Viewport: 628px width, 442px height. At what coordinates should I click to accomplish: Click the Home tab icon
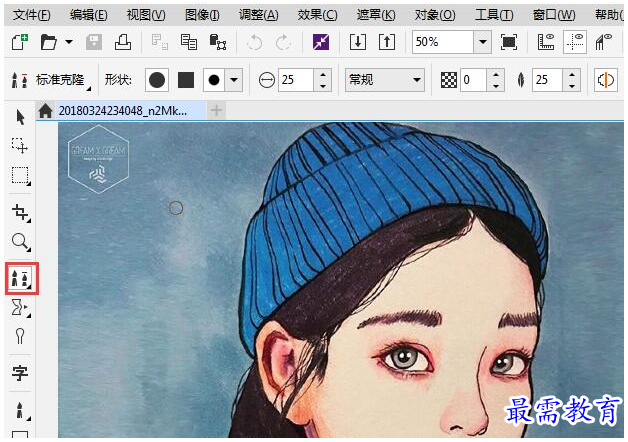coord(45,110)
